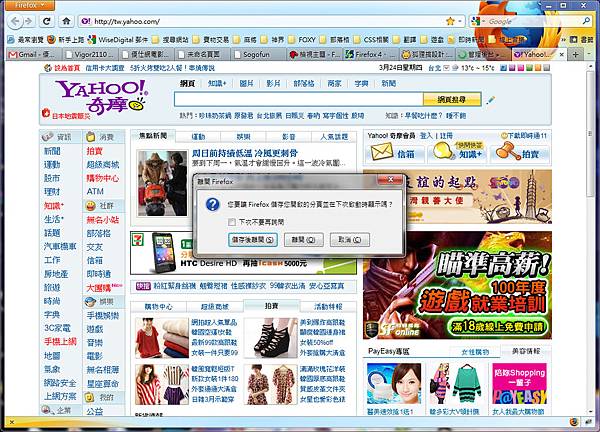Click the 儲存後離開 (S) button
The image size is (600, 432).
[253, 240]
